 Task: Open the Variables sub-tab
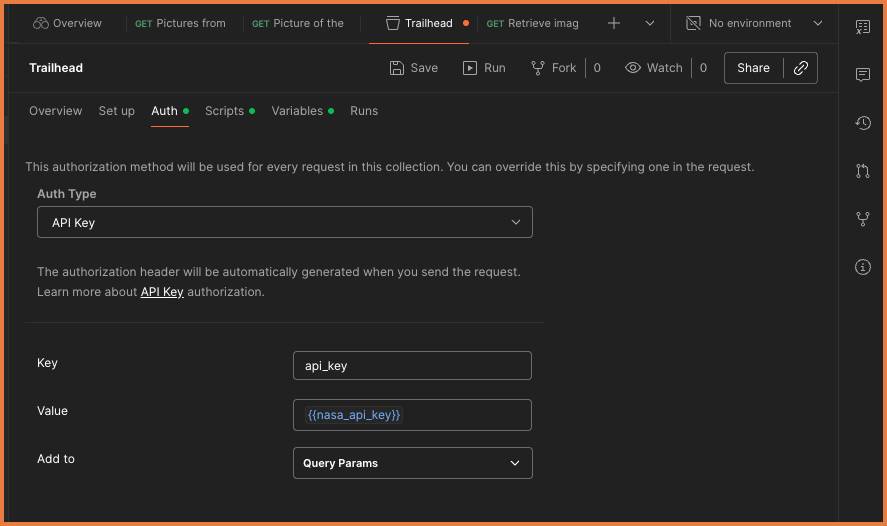[x=303, y=111]
